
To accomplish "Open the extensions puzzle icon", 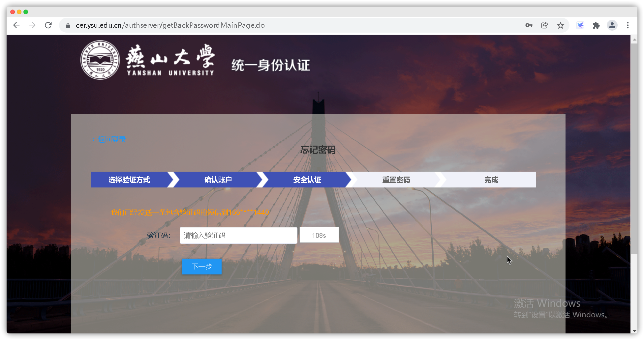I will click(596, 25).
